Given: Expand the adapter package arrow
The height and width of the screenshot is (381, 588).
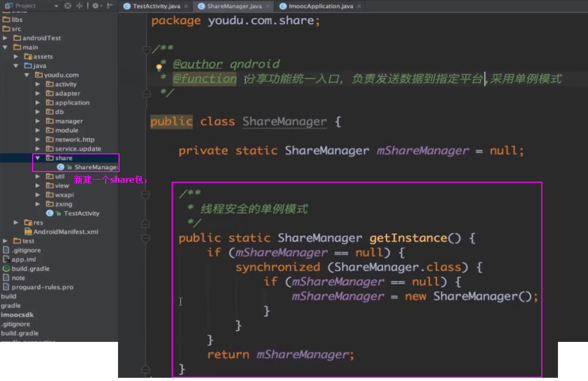Looking at the screenshot, I should (38, 93).
